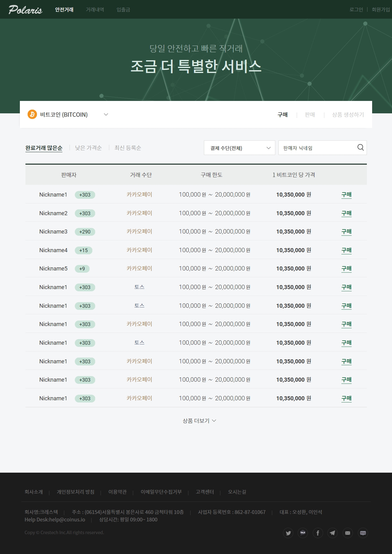This screenshot has height=554, width=392.
Task: Click the Polaris logo
Action: tap(25, 10)
